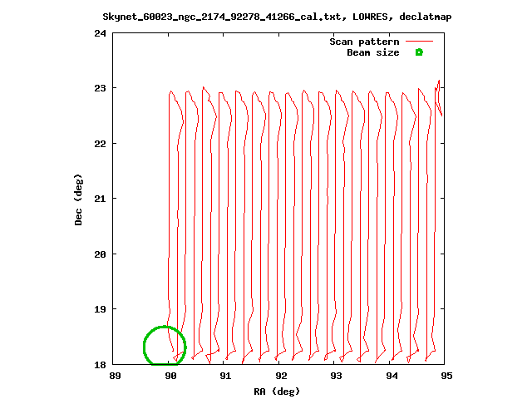The image size is (532, 399).
Task: Click the 'Beam size' legend label
Action: click(373, 52)
